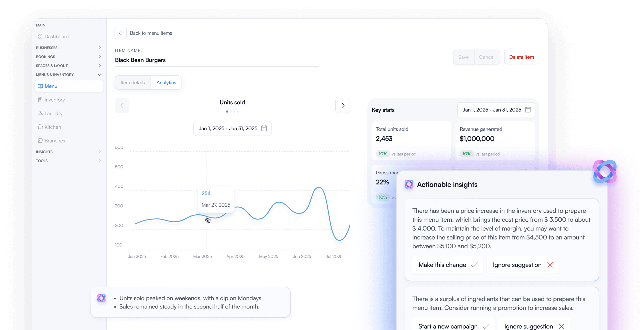Click the Total units sold card
This screenshot has width=644, height=330.
411,141
